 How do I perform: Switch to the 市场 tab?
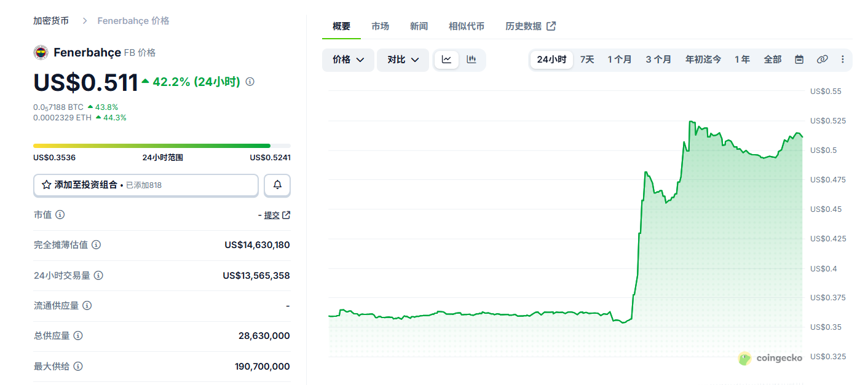380,26
